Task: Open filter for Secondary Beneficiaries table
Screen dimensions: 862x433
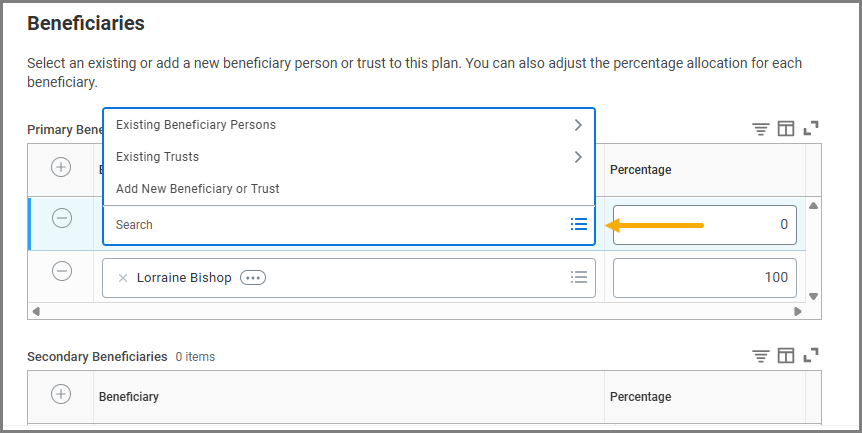Action: click(x=761, y=356)
